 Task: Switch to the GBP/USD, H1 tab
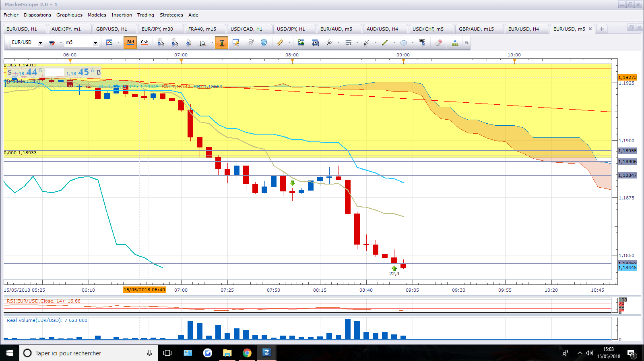pyautogui.click(x=114, y=29)
